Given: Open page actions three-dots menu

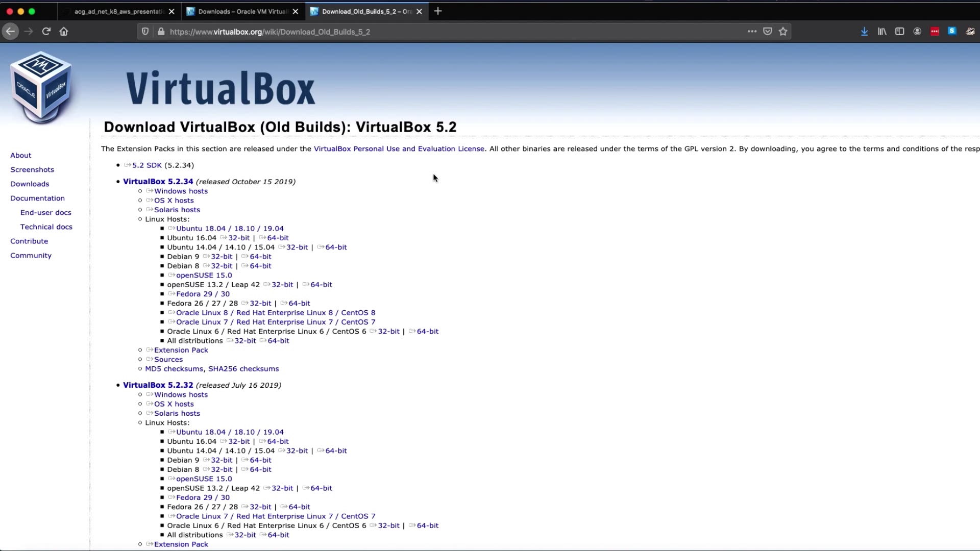Looking at the screenshot, I should (x=752, y=32).
